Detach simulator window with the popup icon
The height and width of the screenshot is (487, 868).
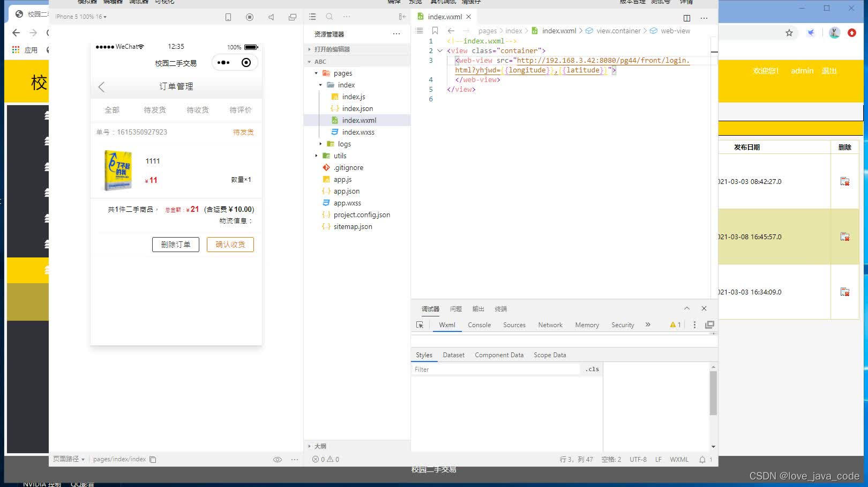click(x=293, y=17)
